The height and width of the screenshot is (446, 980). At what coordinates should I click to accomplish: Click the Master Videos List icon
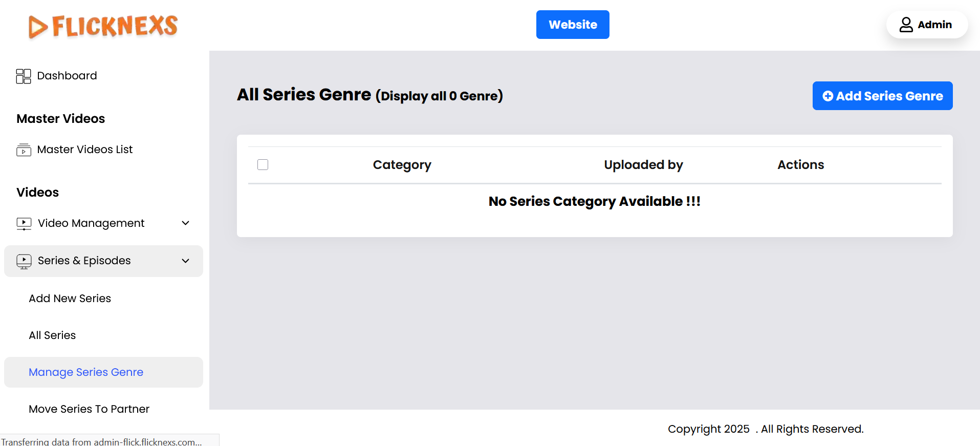pos(24,150)
